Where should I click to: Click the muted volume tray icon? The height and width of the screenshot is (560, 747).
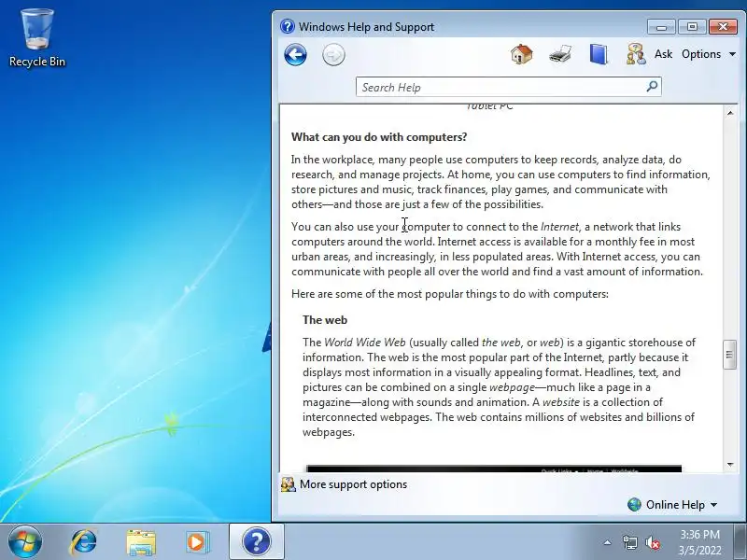click(x=653, y=542)
